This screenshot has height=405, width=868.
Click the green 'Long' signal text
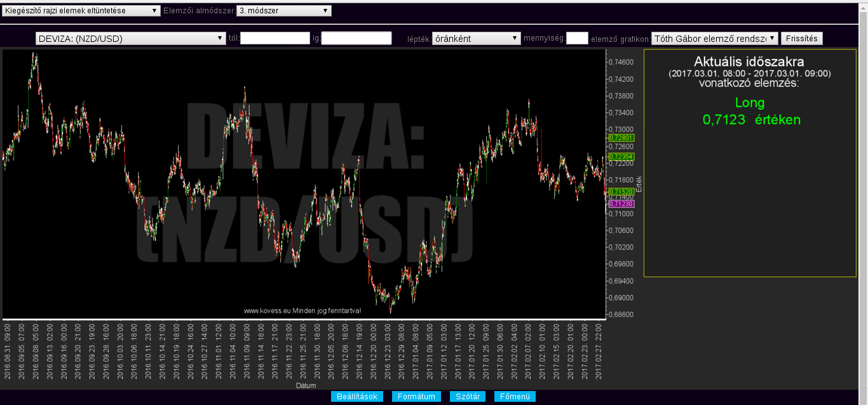[x=750, y=103]
